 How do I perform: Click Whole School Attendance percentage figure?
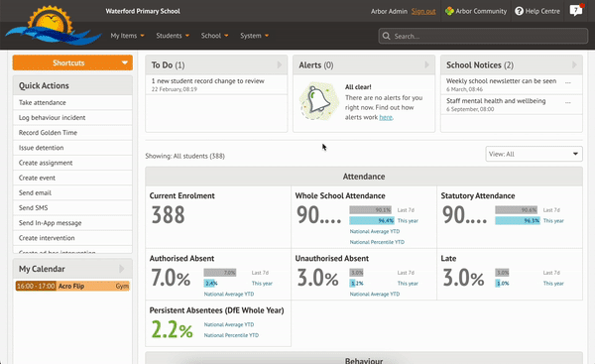pyautogui.click(x=318, y=215)
